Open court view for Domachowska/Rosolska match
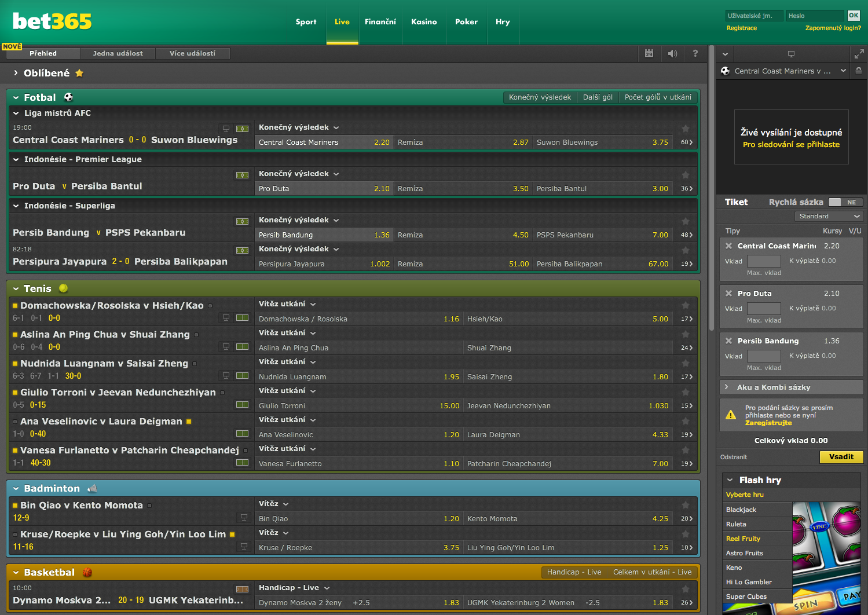The height and width of the screenshot is (615, 868). 243,317
